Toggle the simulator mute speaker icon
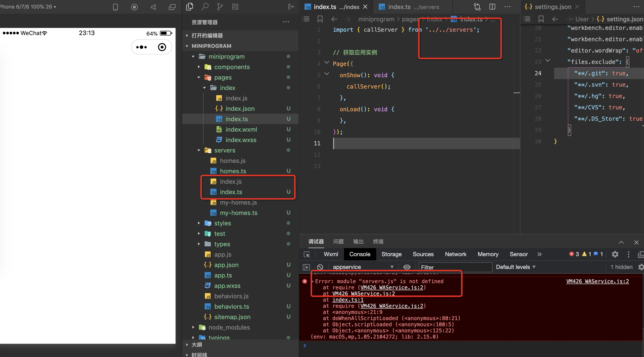The image size is (644, 357). (x=153, y=7)
